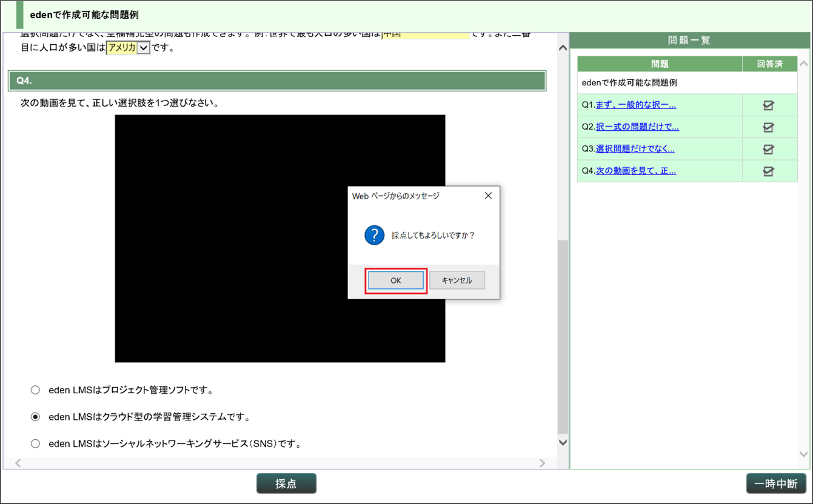Image resolution: width=813 pixels, height=504 pixels.
Task: Click the text '採点してもよろしいですか？'
Action: click(x=433, y=235)
